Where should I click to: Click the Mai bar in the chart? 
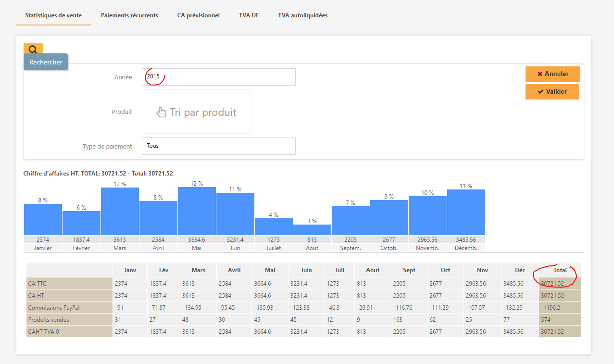point(197,211)
